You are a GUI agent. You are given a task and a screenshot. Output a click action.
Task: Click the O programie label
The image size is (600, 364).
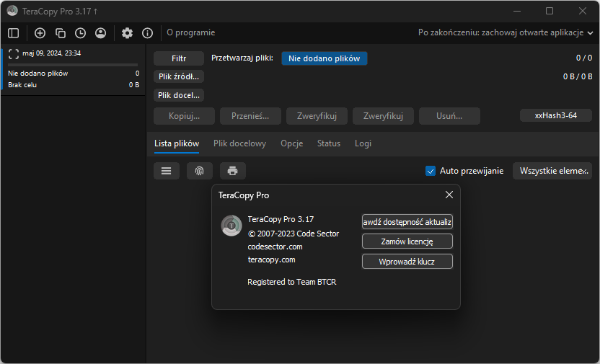click(190, 32)
